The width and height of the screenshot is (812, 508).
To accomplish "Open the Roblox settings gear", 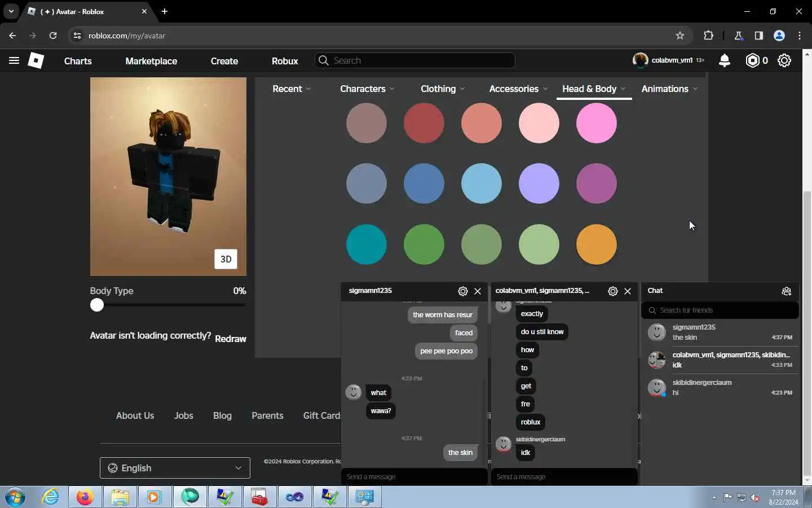I will click(x=784, y=60).
